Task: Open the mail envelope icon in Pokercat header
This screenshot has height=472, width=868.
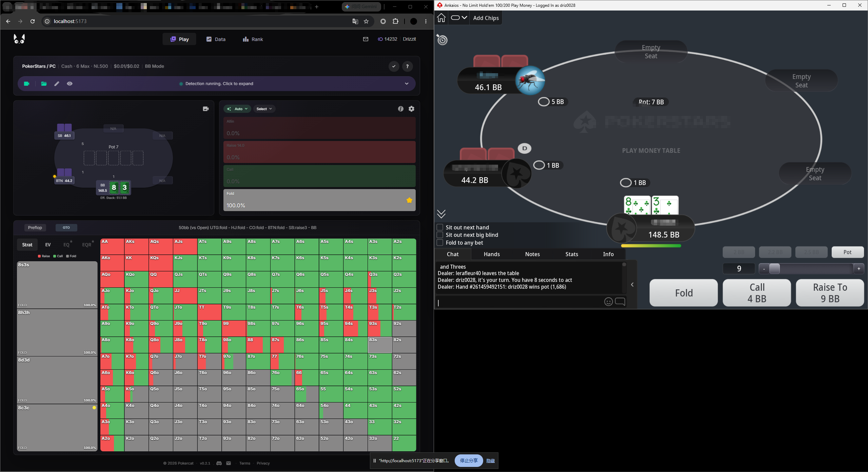Action: pos(366,39)
